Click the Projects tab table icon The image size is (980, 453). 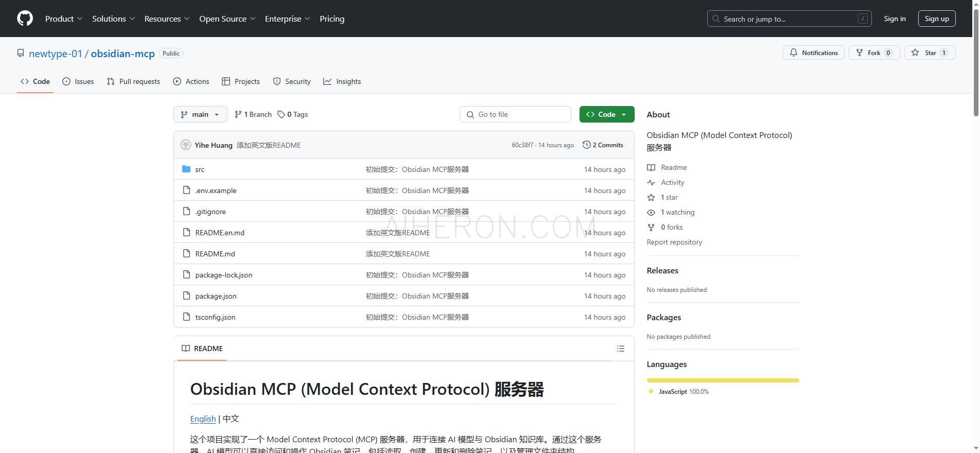pos(226,81)
